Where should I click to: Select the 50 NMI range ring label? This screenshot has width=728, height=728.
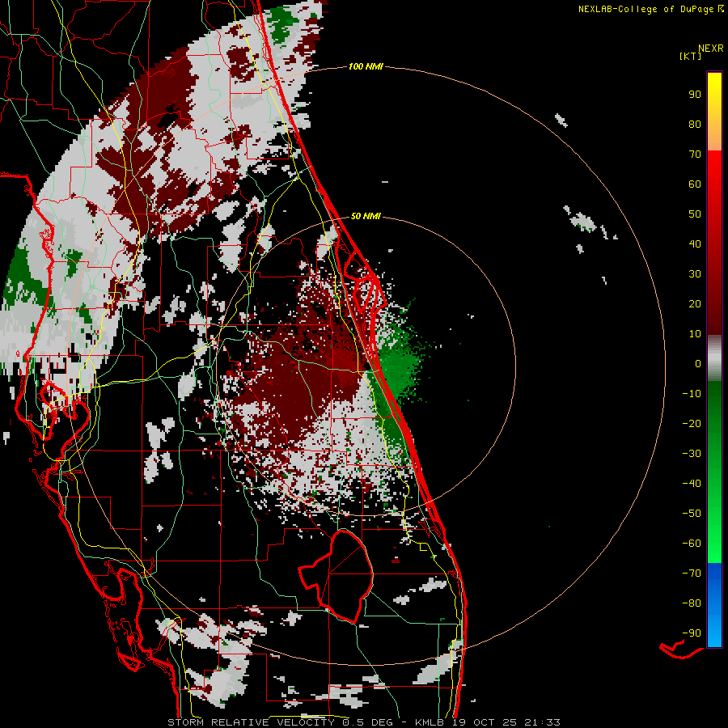coord(366,216)
